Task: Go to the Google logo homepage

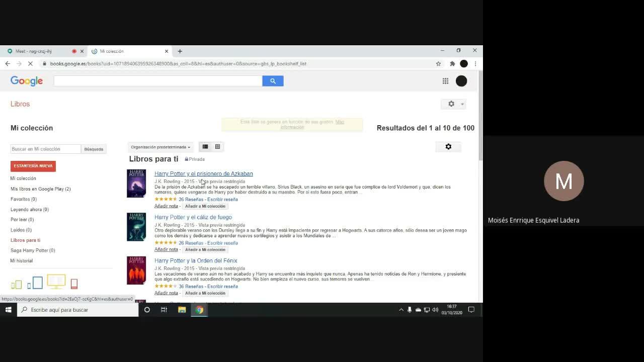Action: click(x=27, y=81)
